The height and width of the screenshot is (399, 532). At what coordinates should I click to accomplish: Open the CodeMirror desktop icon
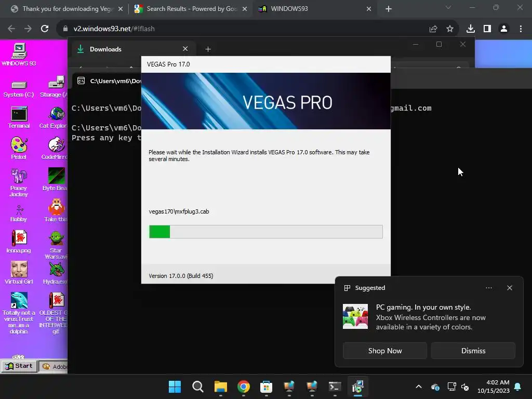[54, 148]
